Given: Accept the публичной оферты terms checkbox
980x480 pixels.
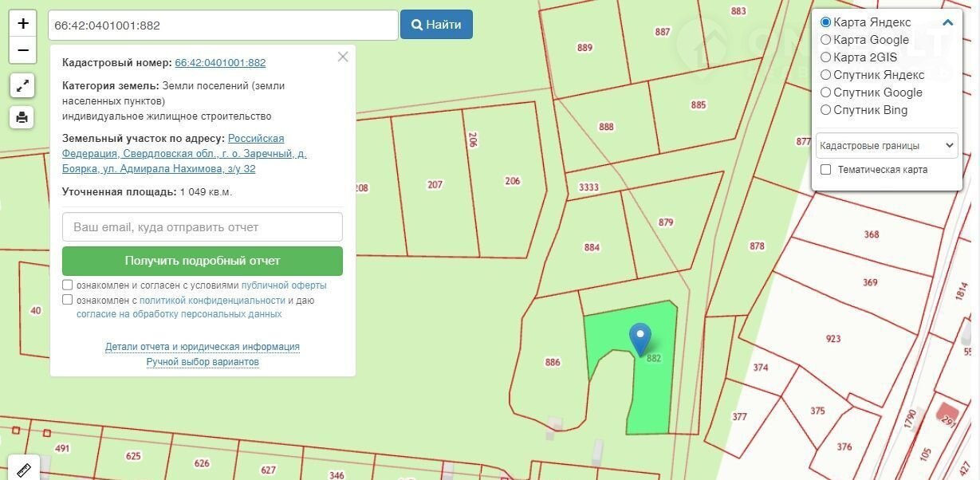Looking at the screenshot, I should pos(68,285).
